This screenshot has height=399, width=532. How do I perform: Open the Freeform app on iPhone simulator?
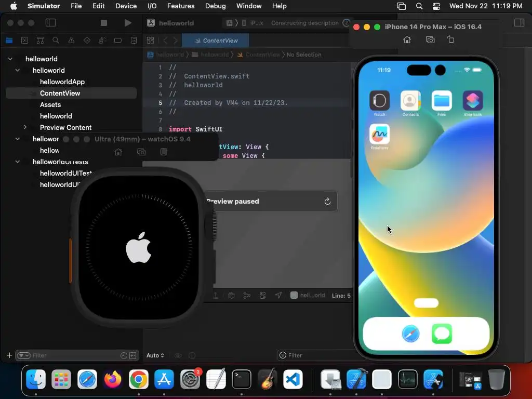pos(379,134)
